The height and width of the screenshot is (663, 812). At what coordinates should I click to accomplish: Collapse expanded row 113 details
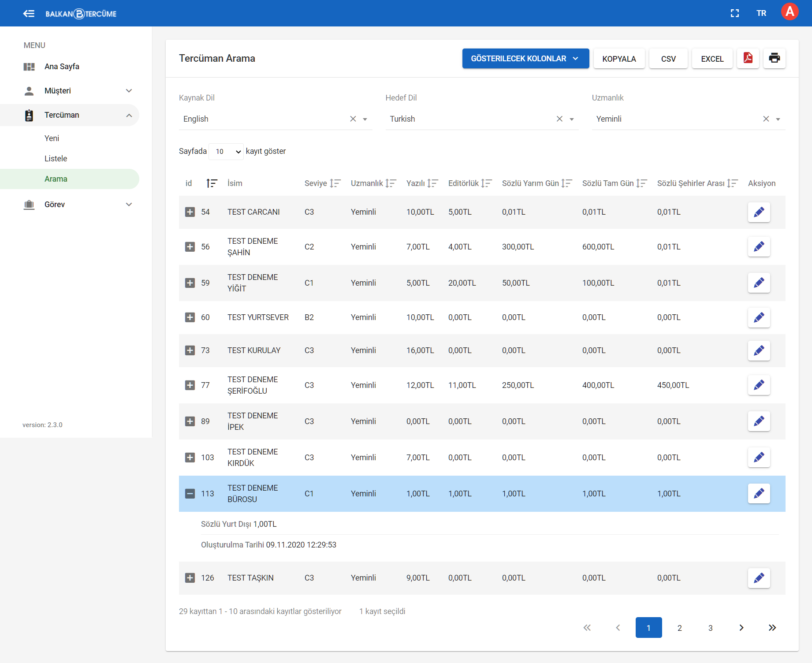tap(190, 494)
